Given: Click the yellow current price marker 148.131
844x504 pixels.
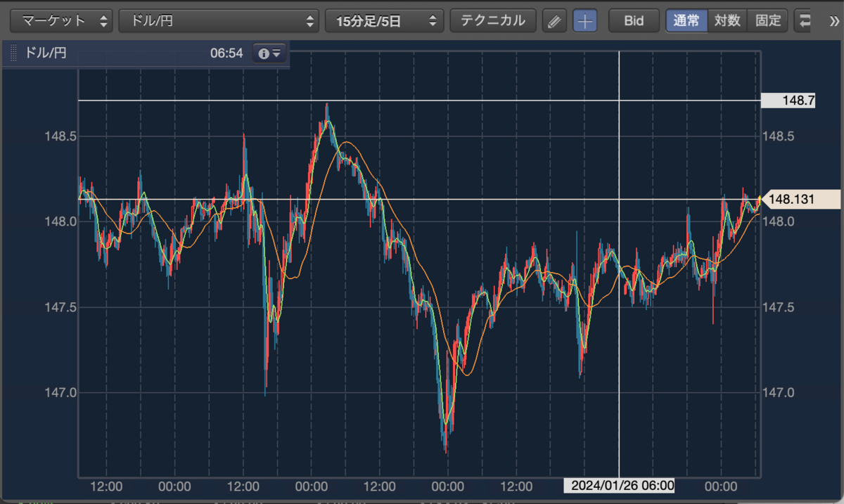Looking at the screenshot, I should (x=789, y=200).
